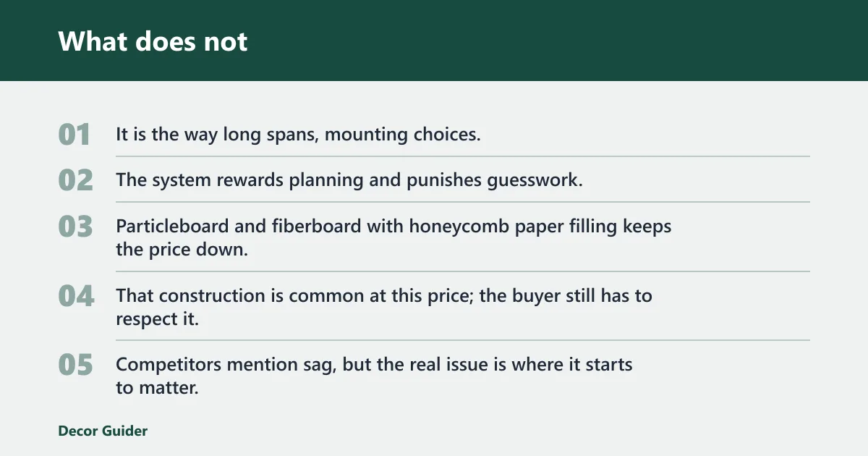The height and width of the screenshot is (456, 868).
Task: Select the number 03 marker
Action: (75, 227)
